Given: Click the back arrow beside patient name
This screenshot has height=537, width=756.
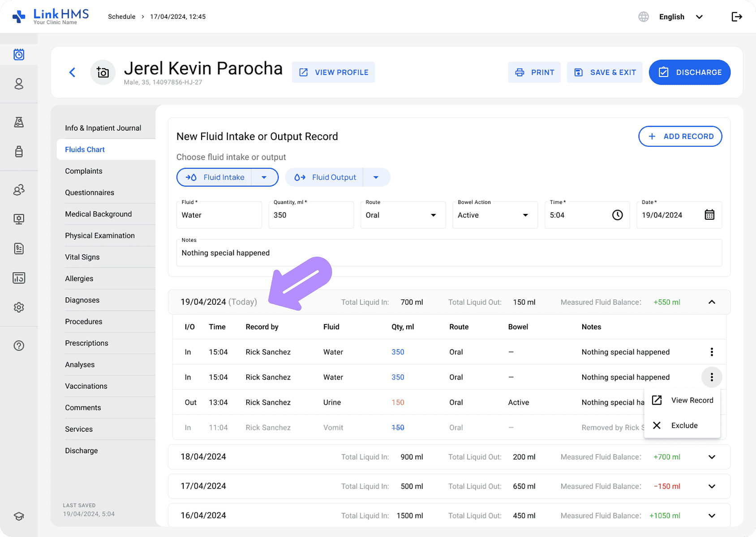Looking at the screenshot, I should pos(73,72).
